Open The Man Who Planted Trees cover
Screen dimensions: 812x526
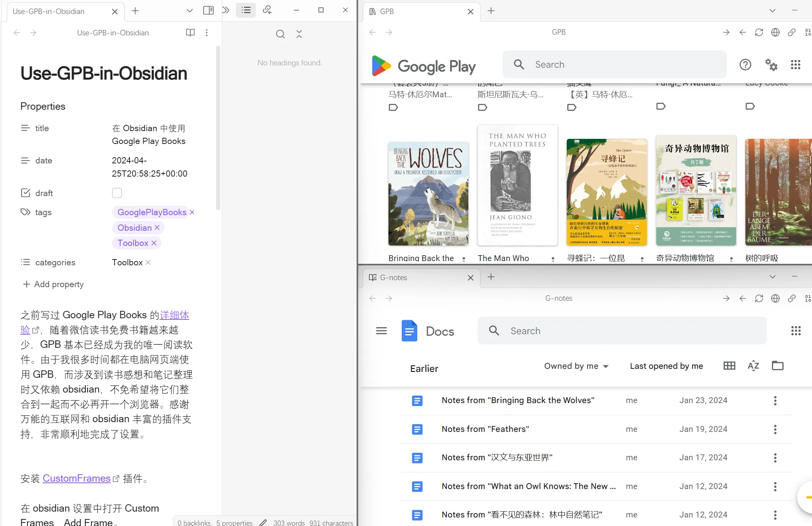click(x=517, y=185)
